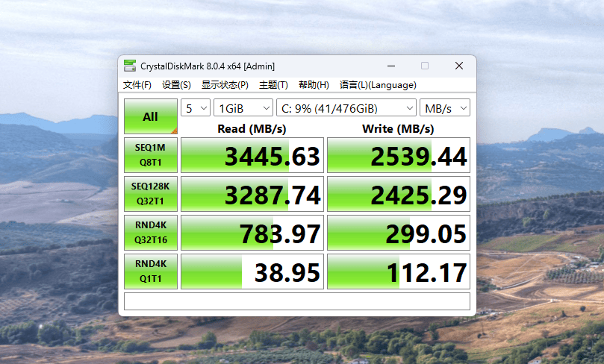Expand the test count dropdown showing 5

196,107
